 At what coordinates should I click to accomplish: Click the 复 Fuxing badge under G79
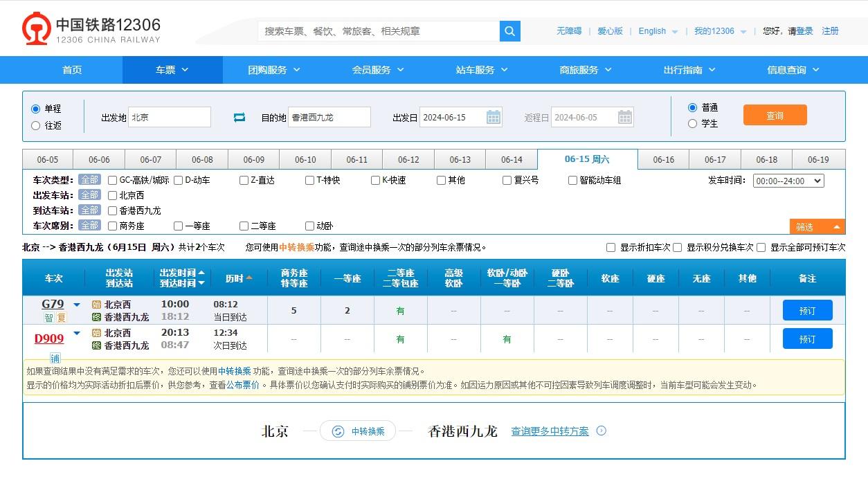click(x=61, y=316)
